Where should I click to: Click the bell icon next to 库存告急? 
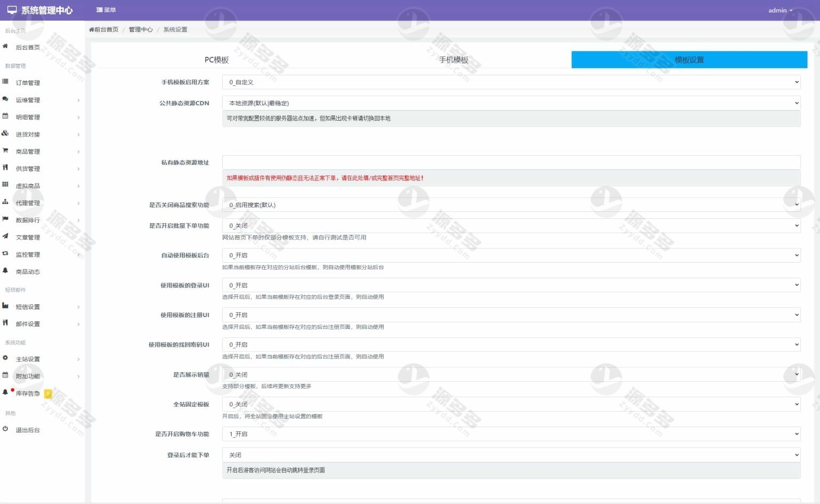pyautogui.click(x=5, y=392)
